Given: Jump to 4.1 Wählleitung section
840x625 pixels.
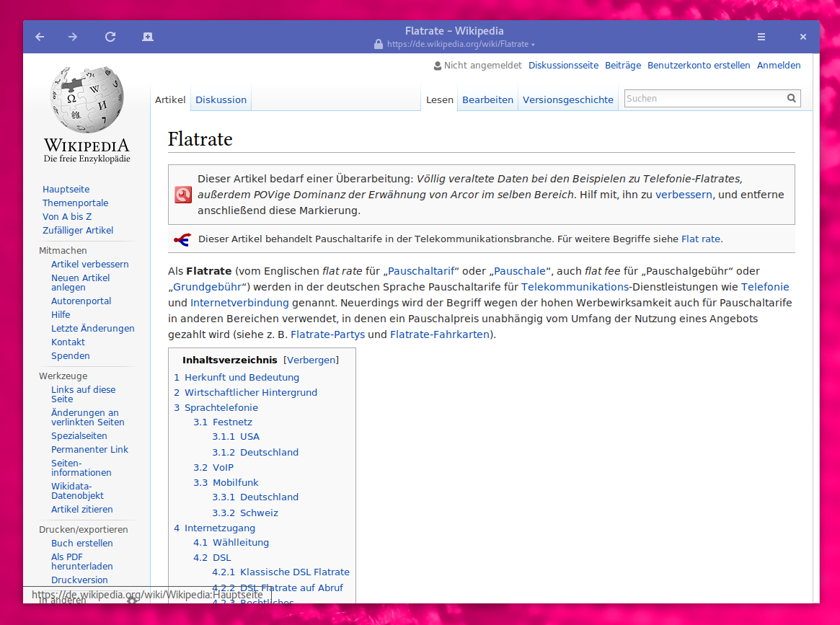Looking at the screenshot, I should point(231,543).
